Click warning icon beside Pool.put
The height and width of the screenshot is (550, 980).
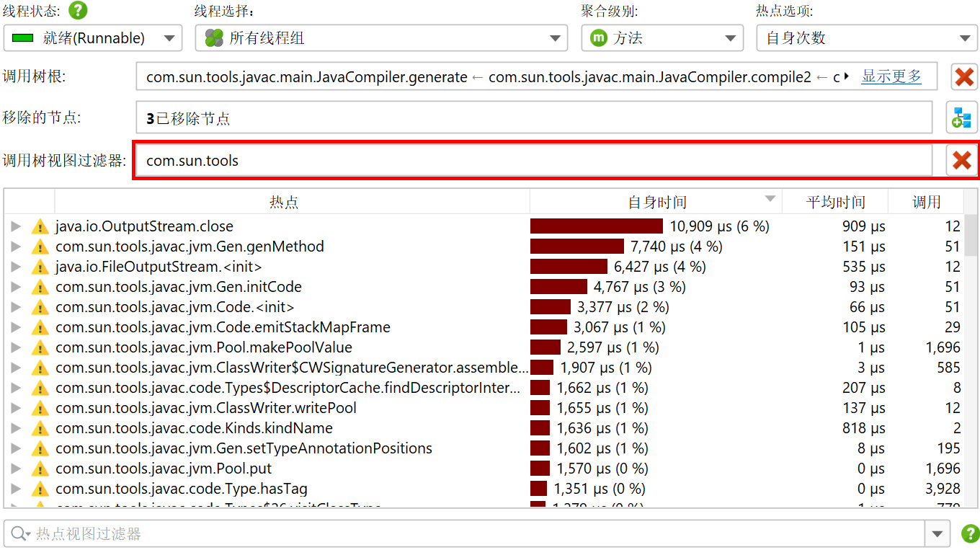click(40, 469)
